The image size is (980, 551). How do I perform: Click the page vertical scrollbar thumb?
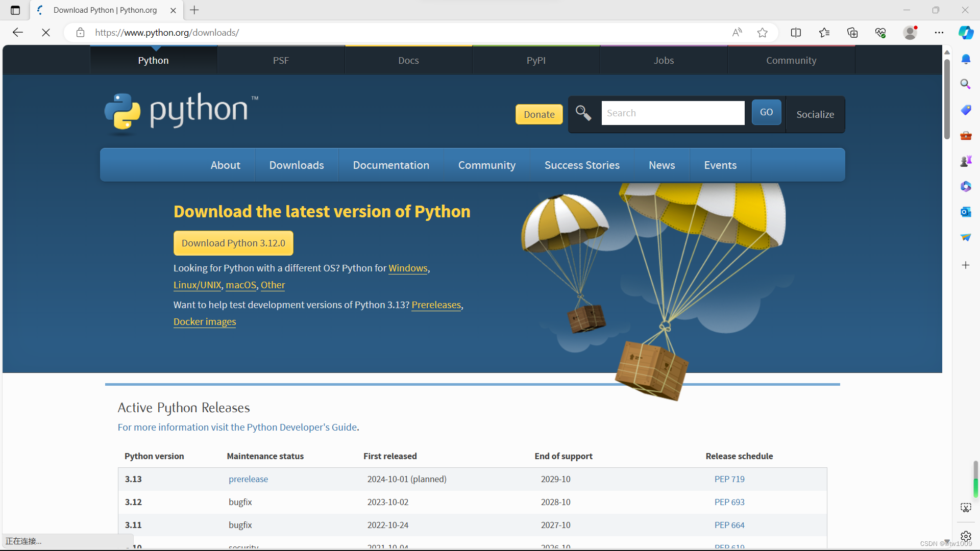947,99
